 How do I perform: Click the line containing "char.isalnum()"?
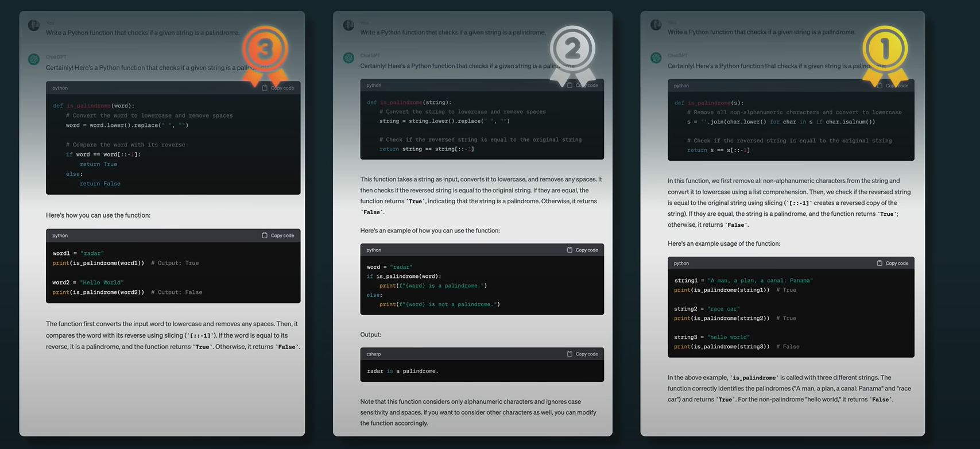click(x=781, y=122)
